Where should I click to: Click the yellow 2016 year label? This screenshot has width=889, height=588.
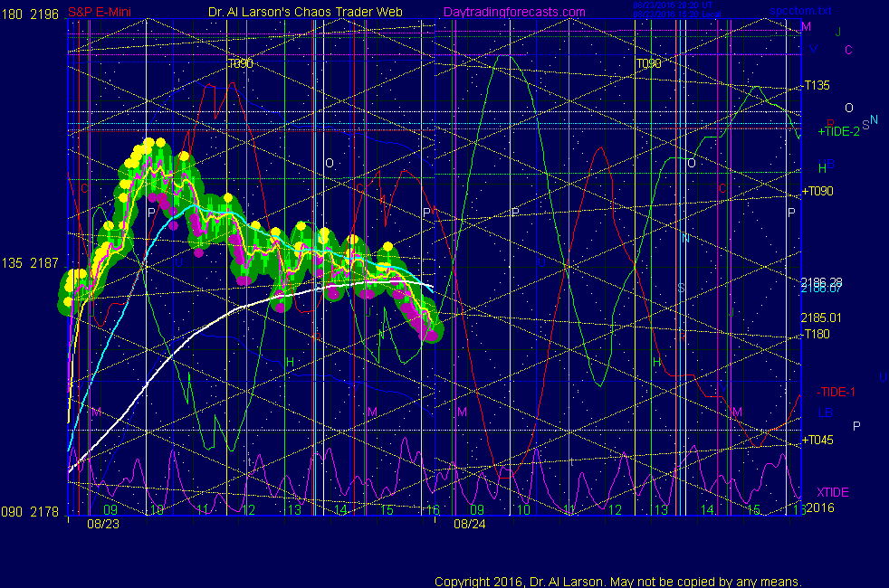[x=818, y=508]
